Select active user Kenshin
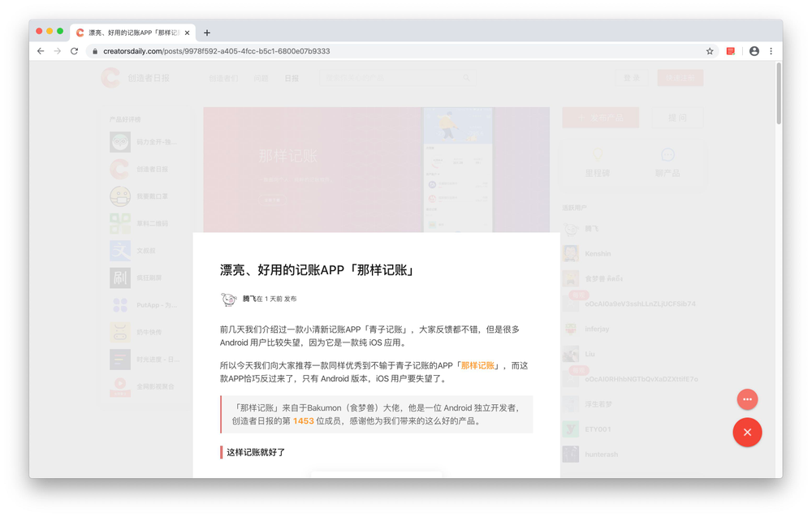Image resolution: width=812 pixels, height=517 pixels. click(598, 253)
